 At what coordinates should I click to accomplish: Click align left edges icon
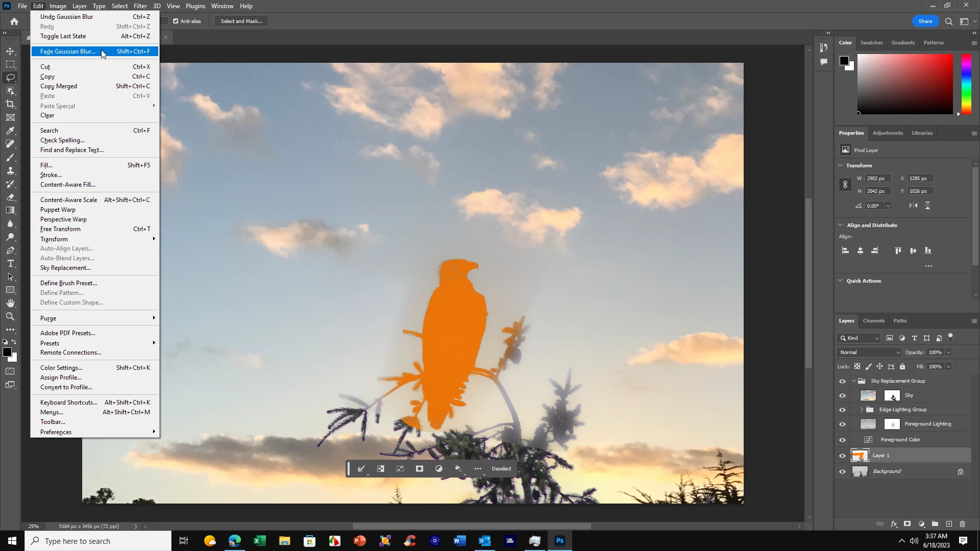pyautogui.click(x=845, y=251)
